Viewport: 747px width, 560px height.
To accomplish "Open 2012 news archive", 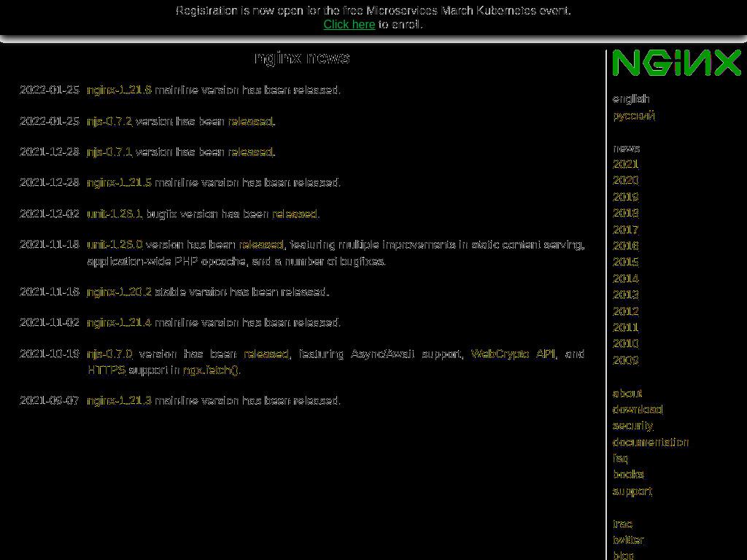I will pyautogui.click(x=625, y=311).
